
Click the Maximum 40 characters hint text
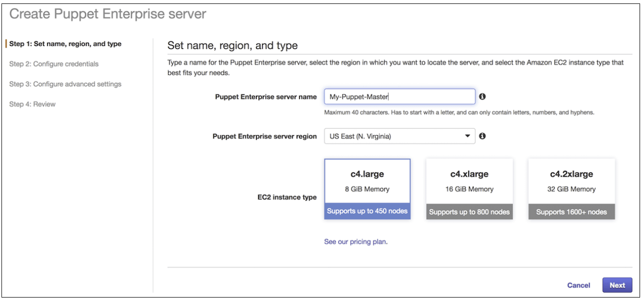[460, 113]
